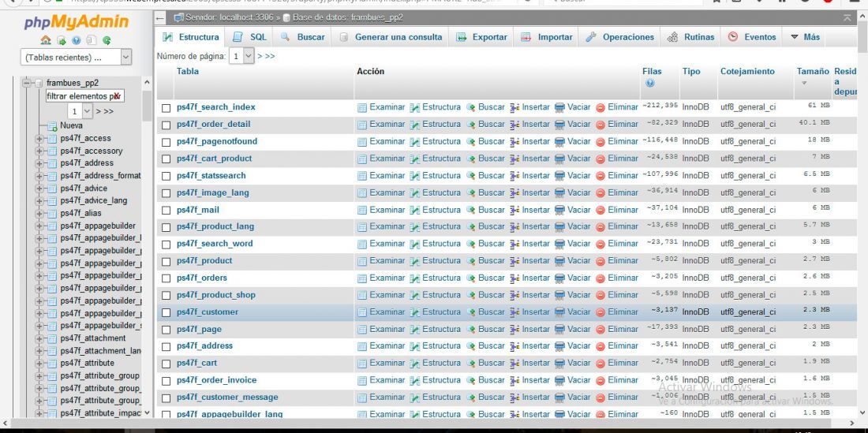Switch to the SQL tab
Viewport: 868px width, 433px height.
pos(249,37)
